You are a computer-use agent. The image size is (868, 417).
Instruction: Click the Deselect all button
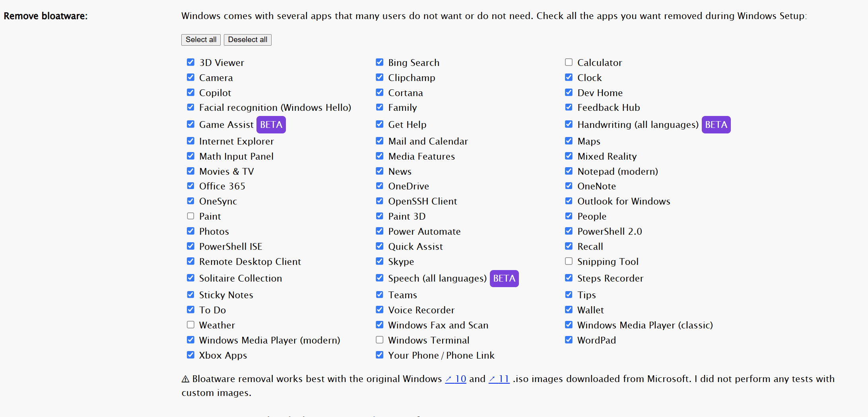tap(247, 40)
